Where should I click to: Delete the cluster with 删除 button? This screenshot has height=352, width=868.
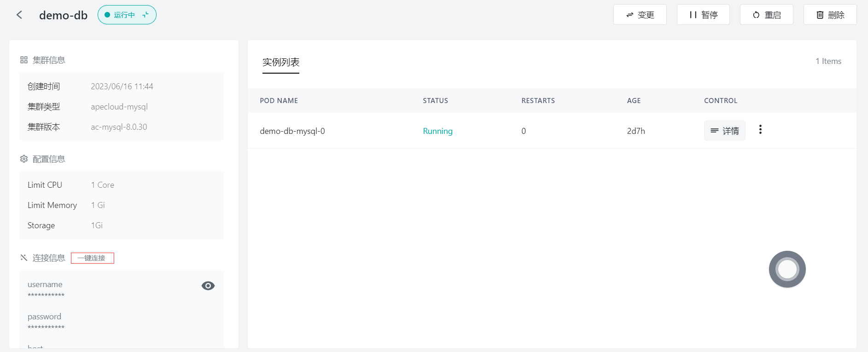(x=830, y=15)
